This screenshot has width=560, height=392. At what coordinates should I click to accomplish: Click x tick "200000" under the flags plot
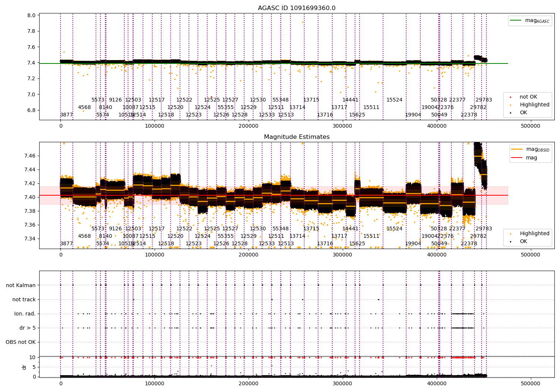point(249,384)
